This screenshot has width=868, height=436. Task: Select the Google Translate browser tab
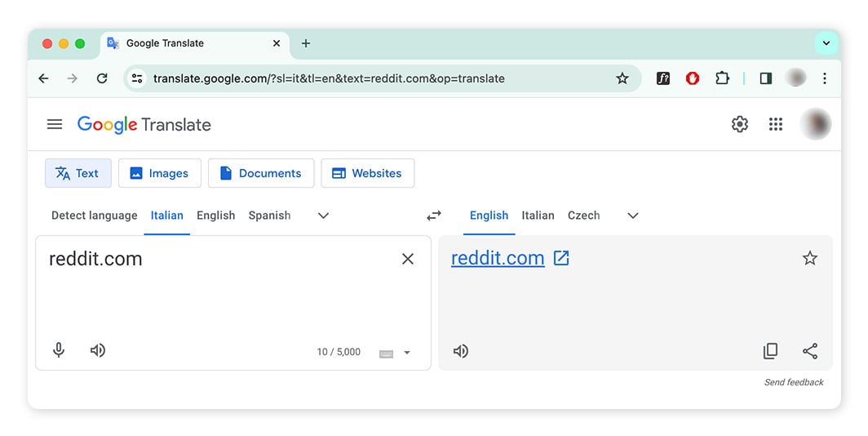point(195,43)
